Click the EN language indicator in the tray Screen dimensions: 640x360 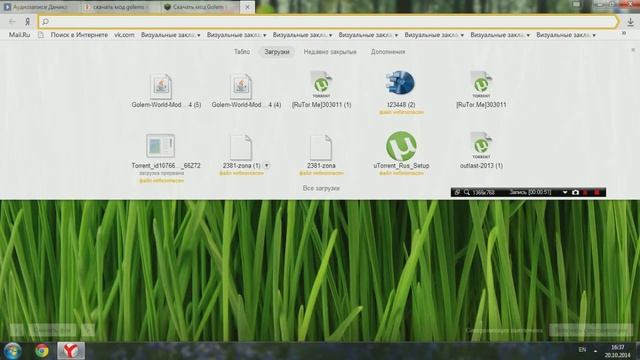click(582, 350)
